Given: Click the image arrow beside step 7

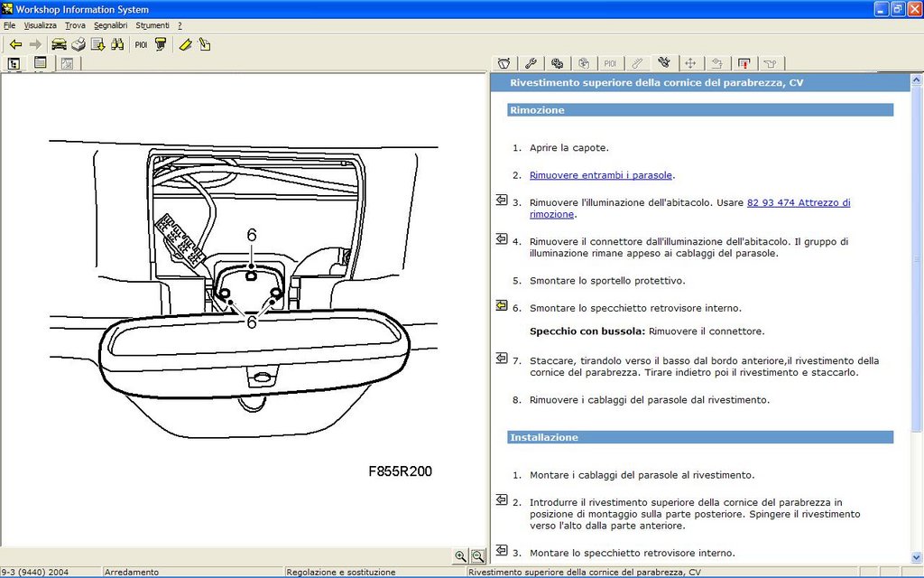Looking at the screenshot, I should 502,359.
